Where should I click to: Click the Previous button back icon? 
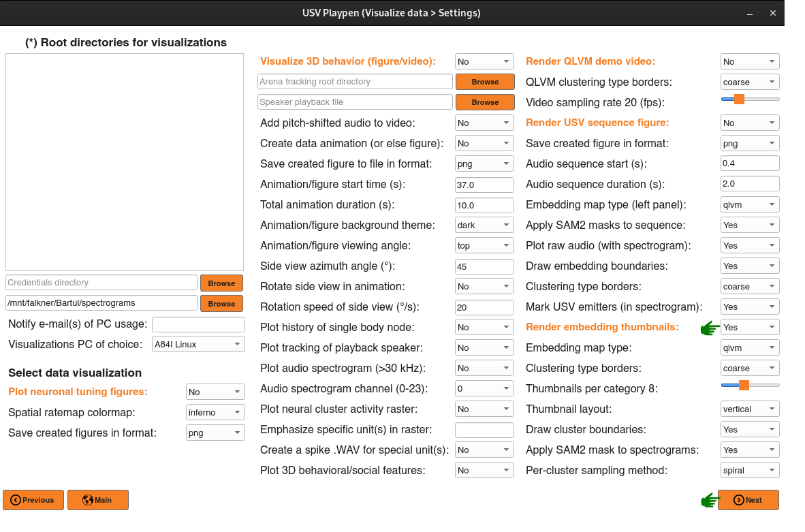[16, 500]
